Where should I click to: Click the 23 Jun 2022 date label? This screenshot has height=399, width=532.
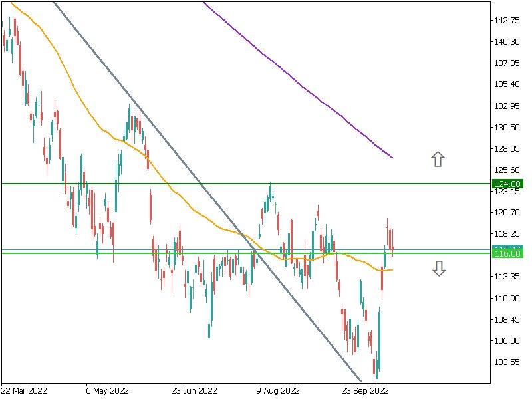[194, 391]
